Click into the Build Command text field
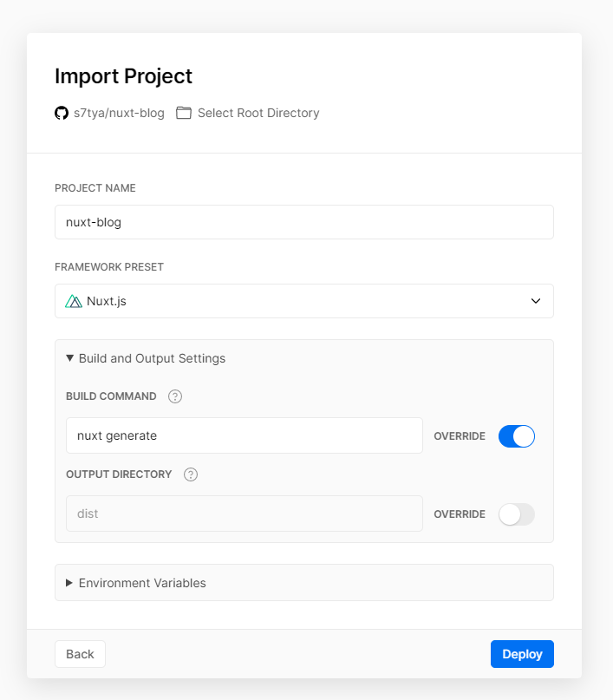This screenshot has height=700, width=613. 244,435
